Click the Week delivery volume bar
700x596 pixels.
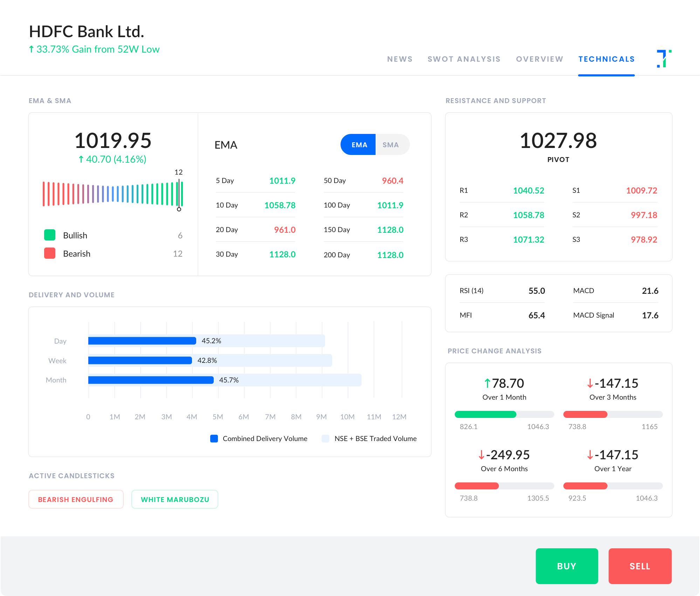[x=140, y=360]
